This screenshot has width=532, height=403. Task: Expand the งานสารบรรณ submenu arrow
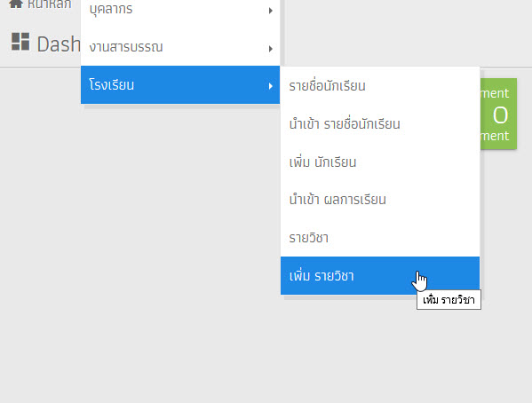click(x=270, y=49)
